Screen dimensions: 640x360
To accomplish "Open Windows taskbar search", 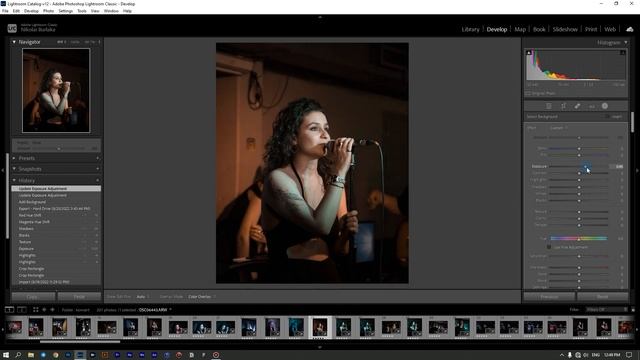I will click(18, 355).
